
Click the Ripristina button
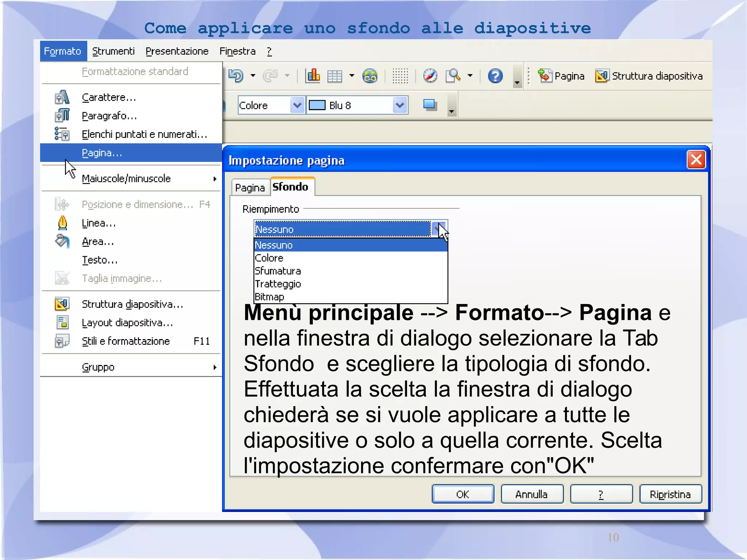(x=670, y=494)
